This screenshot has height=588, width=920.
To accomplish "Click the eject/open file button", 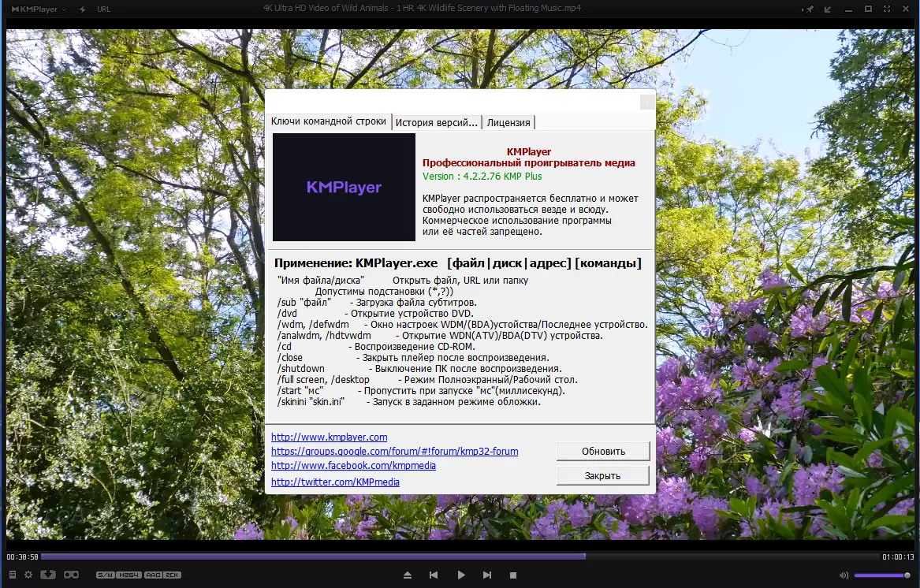I will tap(408, 575).
